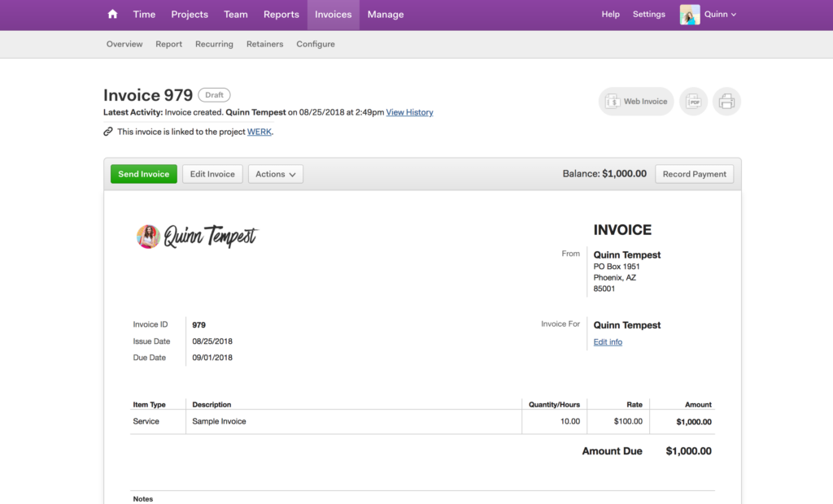Click the Amount Due label
Screen dimensions: 833x504
(612, 451)
